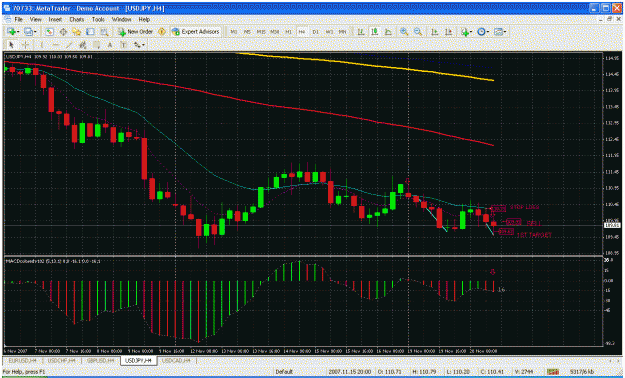
Task: Select the USDJPY,H4 chart tab
Action: [138, 360]
